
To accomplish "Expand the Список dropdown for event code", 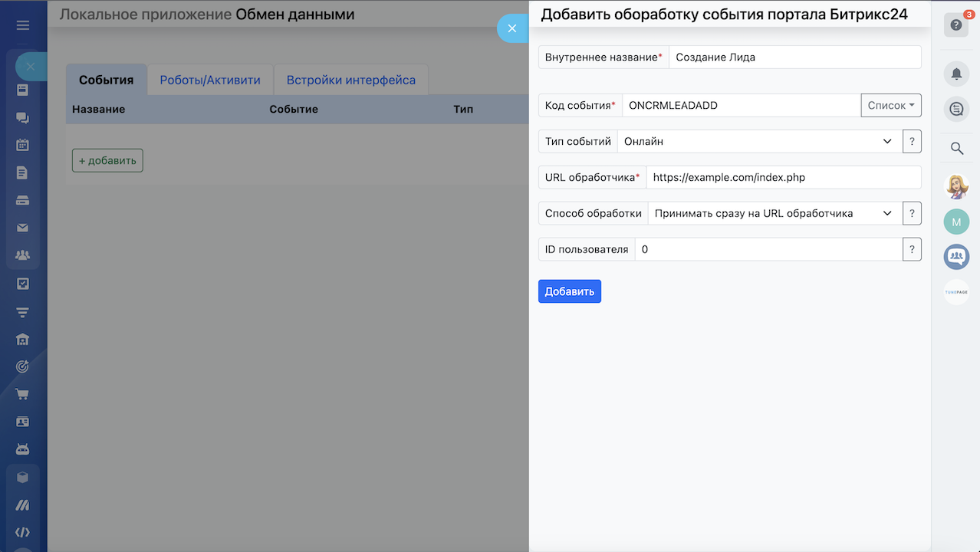I will tap(891, 105).
